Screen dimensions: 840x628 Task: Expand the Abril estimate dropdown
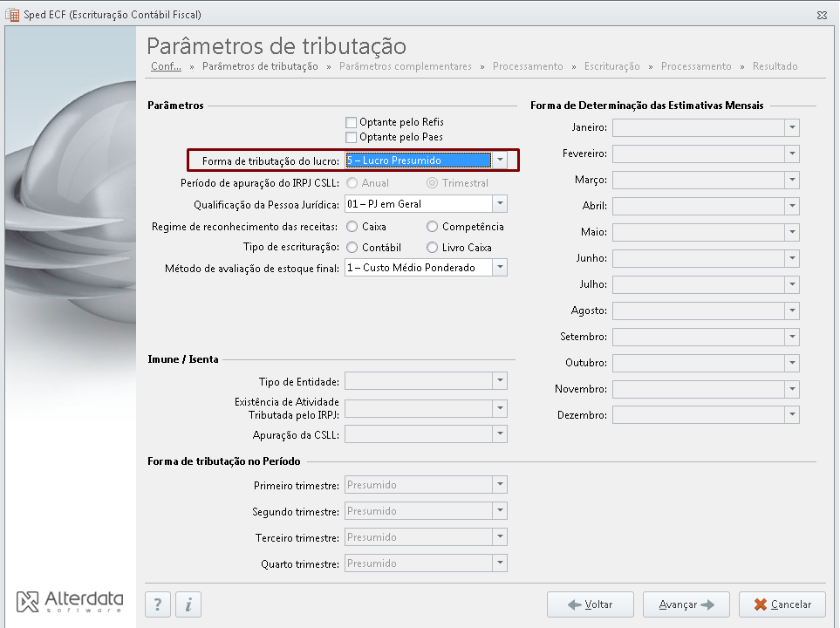click(792, 206)
